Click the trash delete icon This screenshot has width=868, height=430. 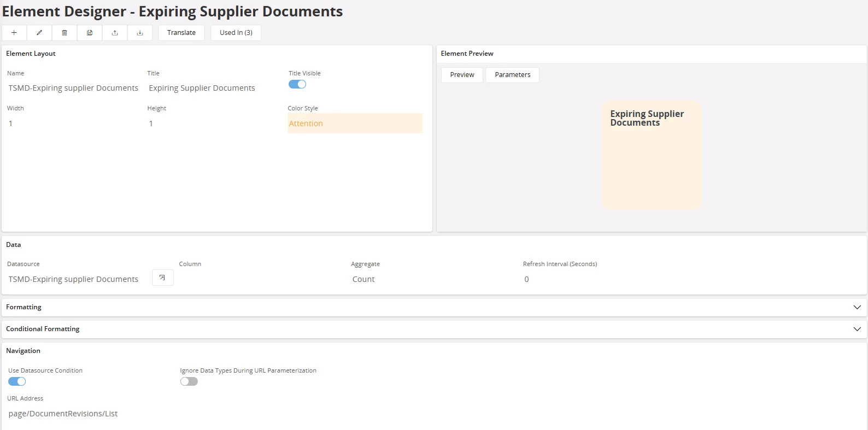pos(64,33)
